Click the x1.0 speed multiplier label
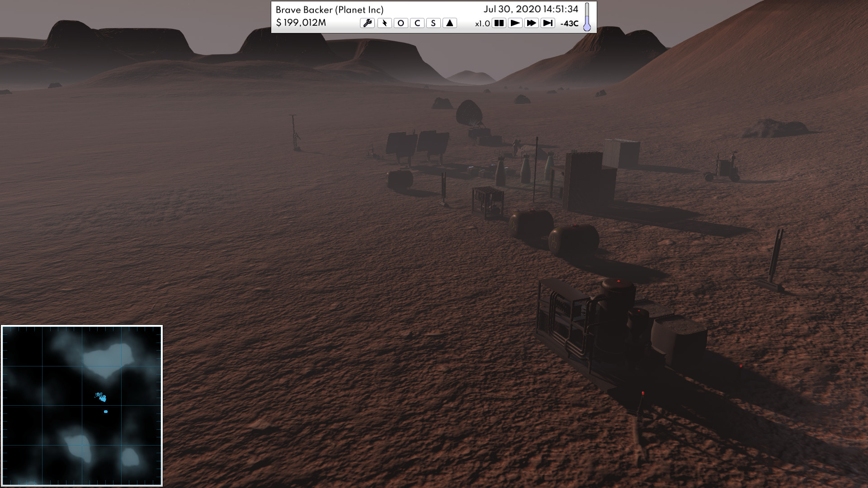 482,23
